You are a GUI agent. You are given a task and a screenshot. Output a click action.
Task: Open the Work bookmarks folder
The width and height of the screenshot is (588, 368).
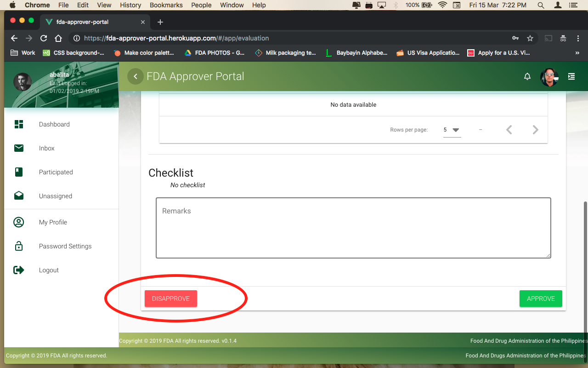coord(23,53)
